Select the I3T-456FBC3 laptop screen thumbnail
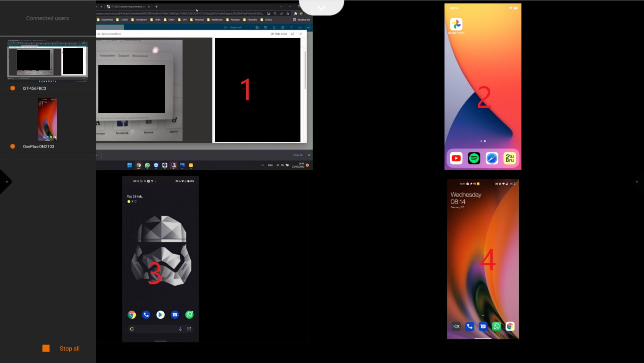 [48, 60]
